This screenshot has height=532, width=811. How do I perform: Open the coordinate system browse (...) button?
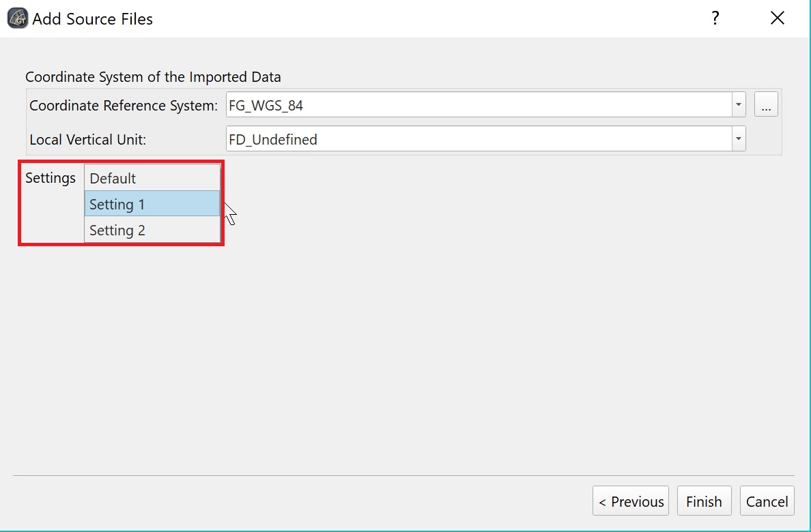(766, 105)
